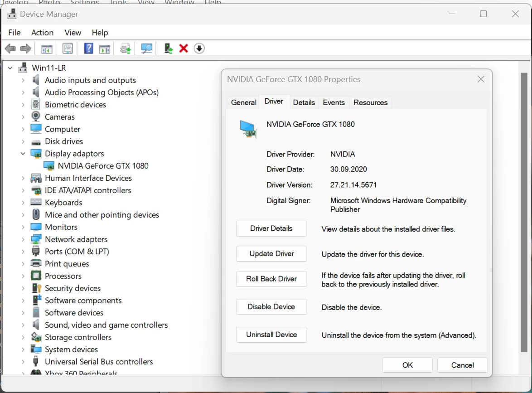532x393 pixels.
Task: Click the Universal Serial Bus controllers icon
Action: pyautogui.click(x=36, y=361)
